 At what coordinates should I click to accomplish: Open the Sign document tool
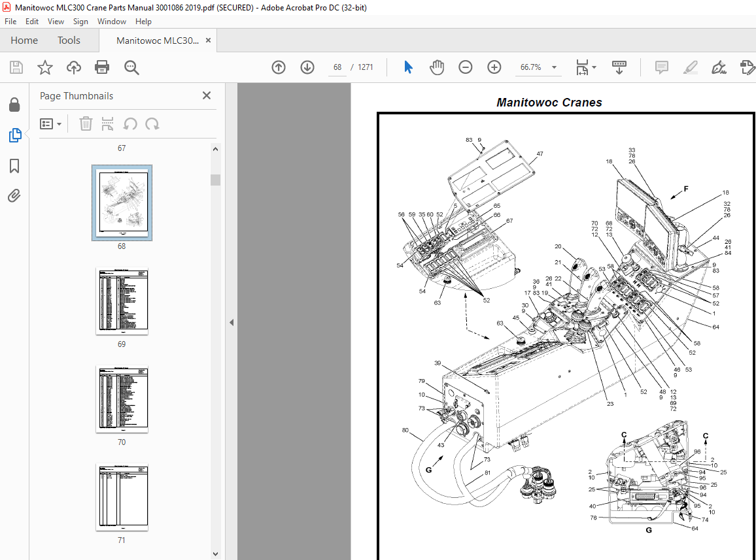(x=719, y=67)
